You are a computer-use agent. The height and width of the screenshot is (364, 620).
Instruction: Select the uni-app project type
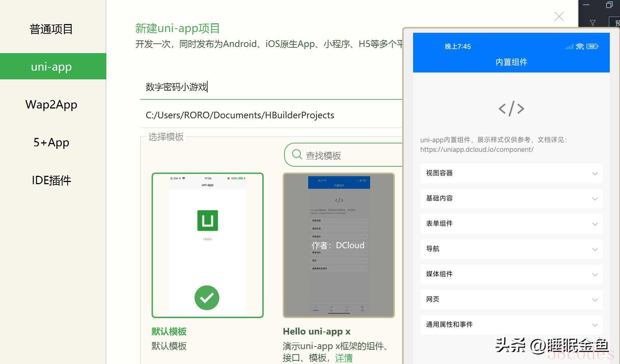[53, 66]
